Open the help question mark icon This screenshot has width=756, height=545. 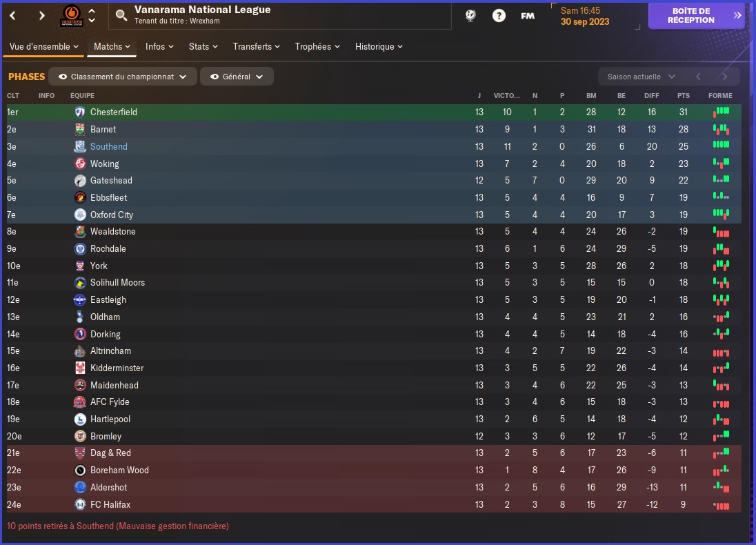click(x=499, y=16)
